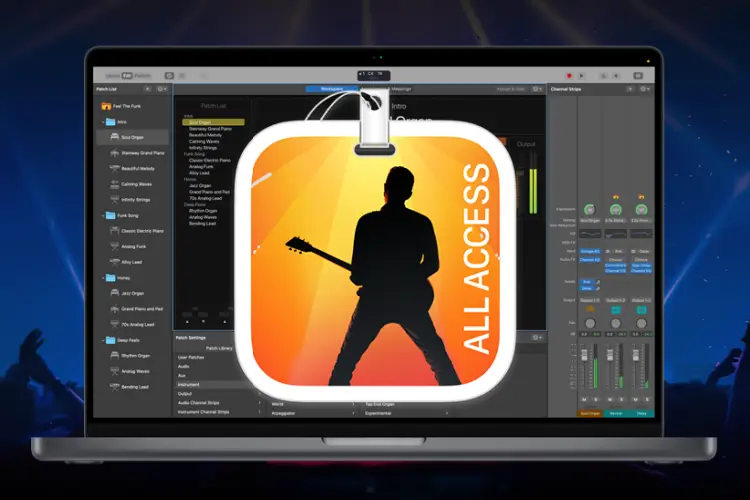Collapse the Honey set folder
Viewport: 750px width, 500px height.
tap(103, 278)
